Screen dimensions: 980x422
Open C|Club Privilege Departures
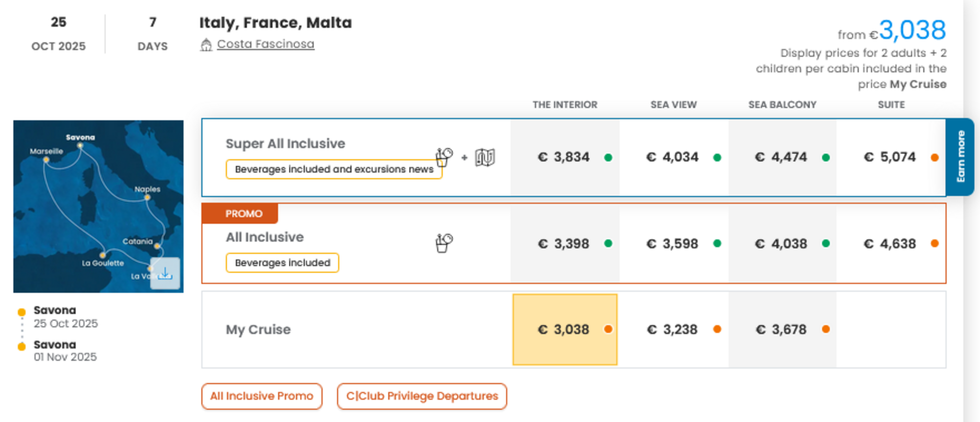pos(422,396)
